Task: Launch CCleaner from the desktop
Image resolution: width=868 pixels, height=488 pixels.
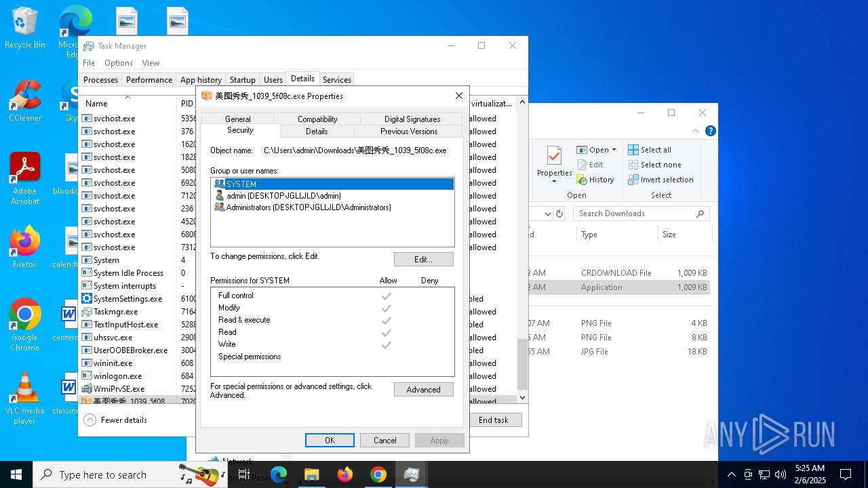Action: 24,100
